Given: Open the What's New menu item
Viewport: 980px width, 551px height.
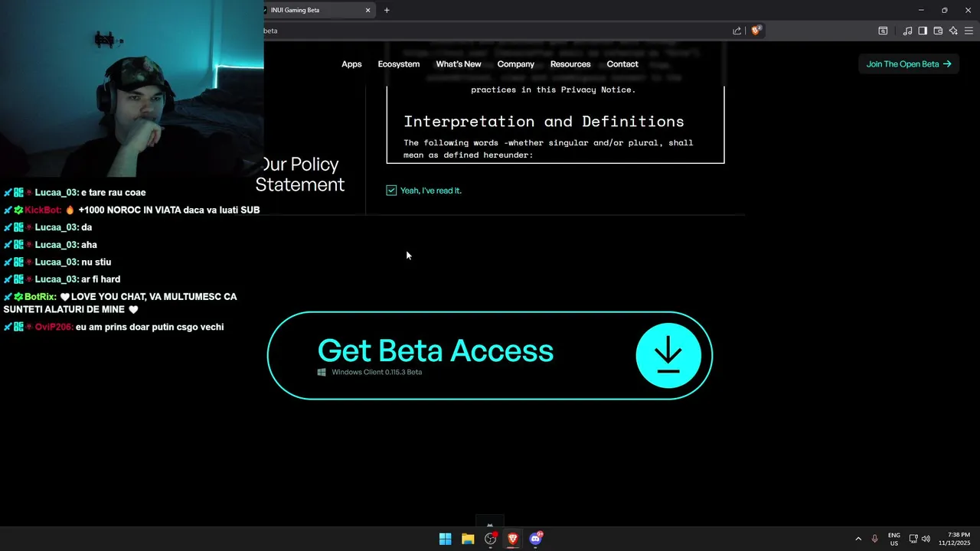Looking at the screenshot, I should (x=459, y=64).
